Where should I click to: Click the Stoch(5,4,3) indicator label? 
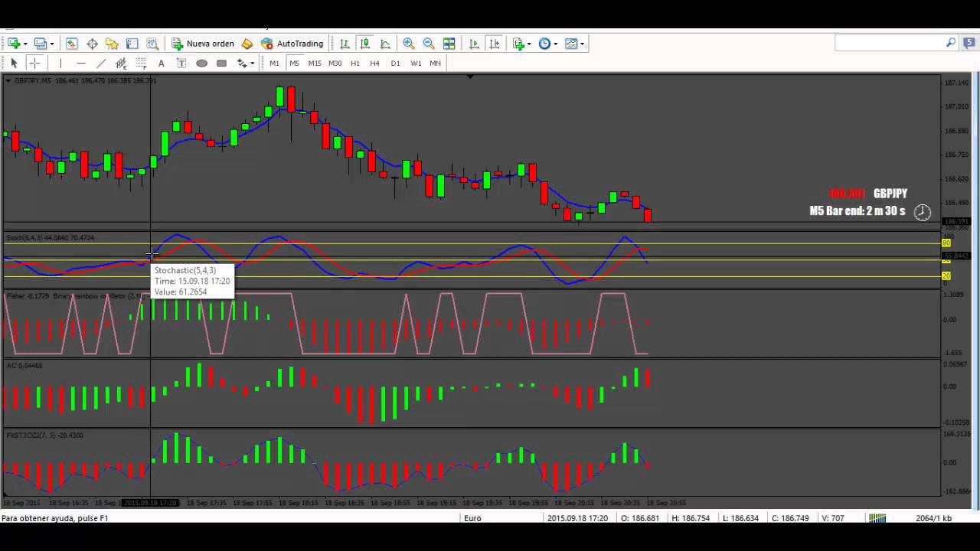point(50,238)
